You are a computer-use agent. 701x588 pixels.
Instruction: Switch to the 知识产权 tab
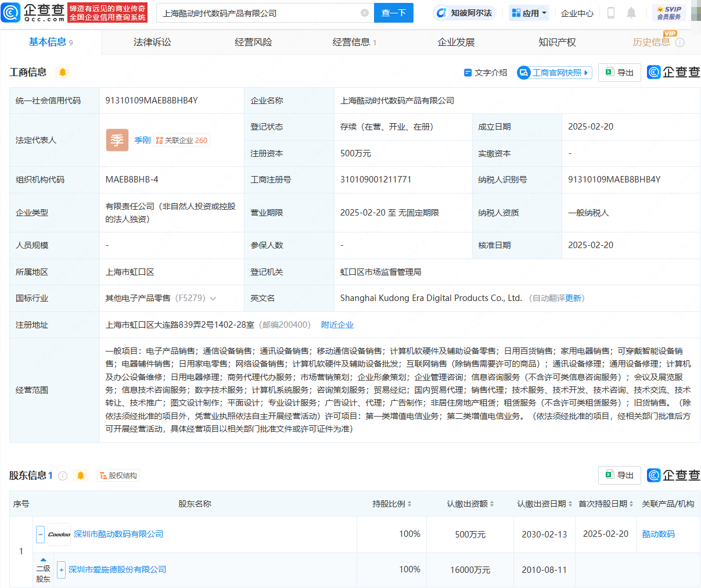pyautogui.click(x=557, y=42)
